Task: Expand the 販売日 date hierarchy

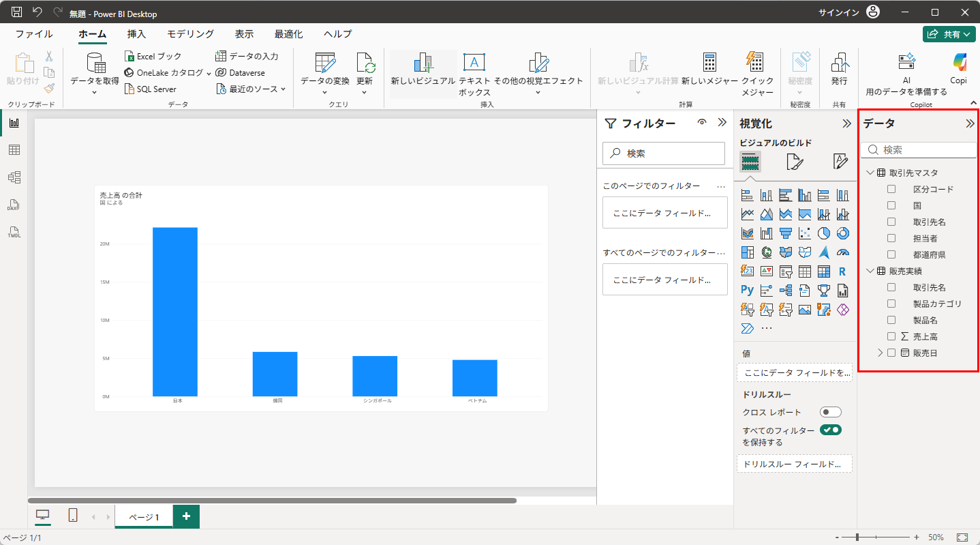Action: point(880,353)
